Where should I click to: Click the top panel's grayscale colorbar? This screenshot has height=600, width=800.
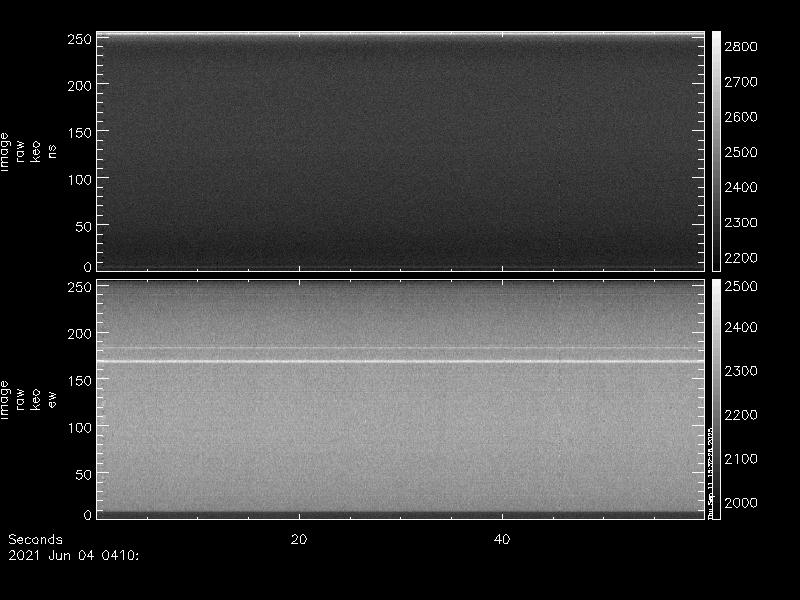point(716,150)
